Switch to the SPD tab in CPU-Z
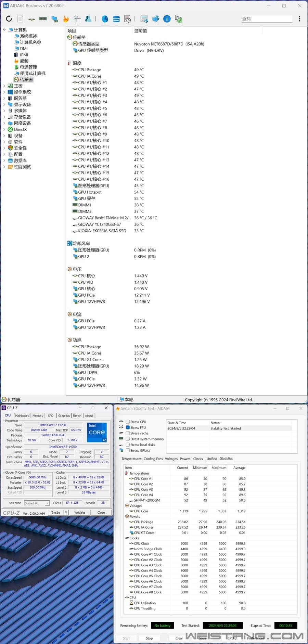Screen dimensions: 308x644 51,415
